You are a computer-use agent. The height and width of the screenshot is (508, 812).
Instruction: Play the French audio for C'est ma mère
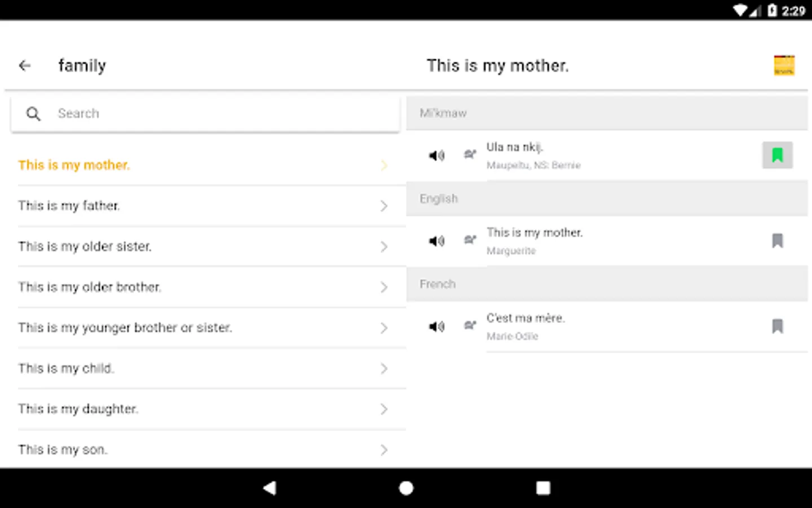436,326
